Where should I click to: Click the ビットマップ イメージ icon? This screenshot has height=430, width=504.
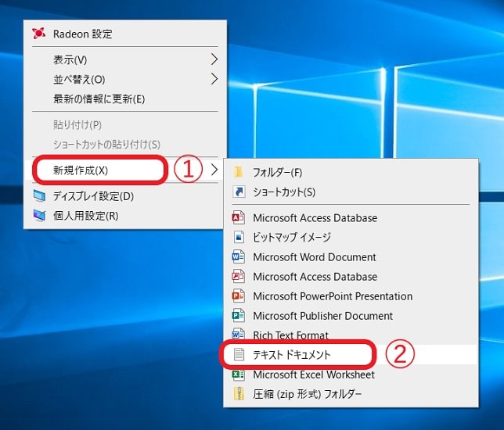239,238
